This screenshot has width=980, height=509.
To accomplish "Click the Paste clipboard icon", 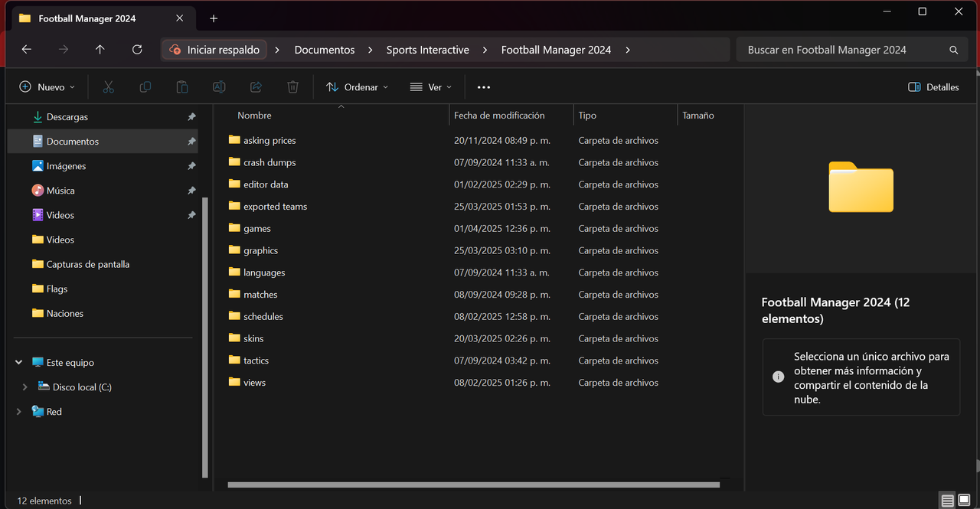I will pyautogui.click(x=181, y=87).
